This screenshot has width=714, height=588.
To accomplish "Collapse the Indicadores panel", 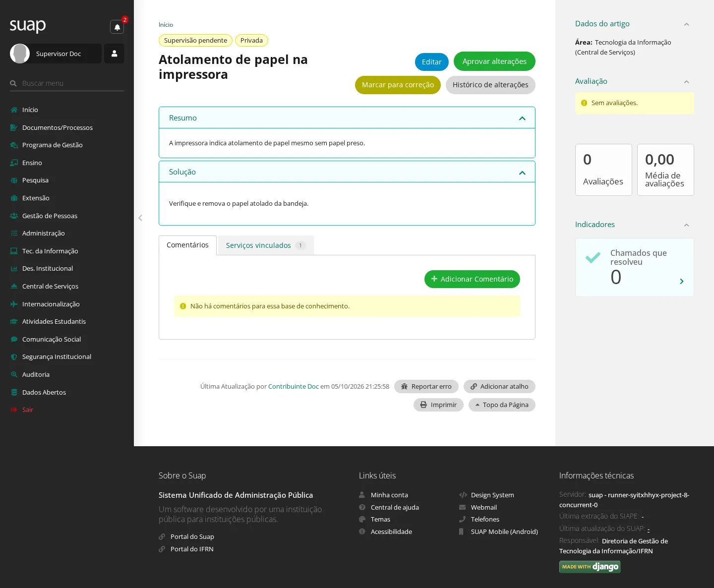I will pyautogui.click(x=686, y=225).
